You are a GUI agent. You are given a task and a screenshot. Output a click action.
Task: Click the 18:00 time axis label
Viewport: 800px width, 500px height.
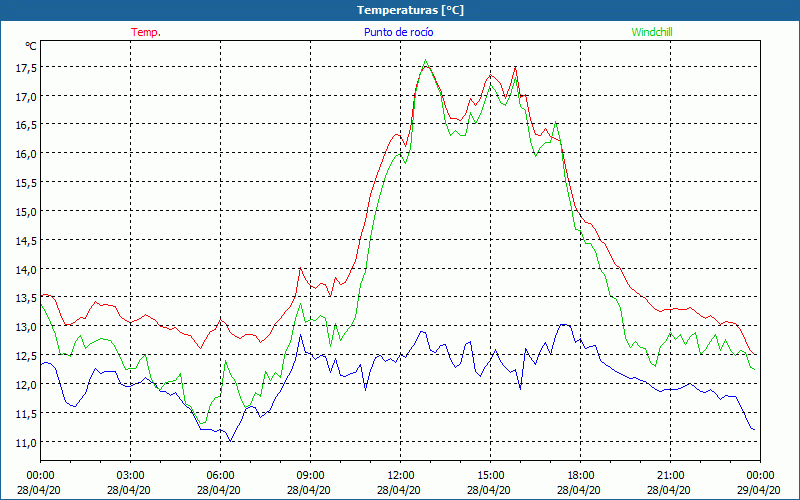pos(580,476)
